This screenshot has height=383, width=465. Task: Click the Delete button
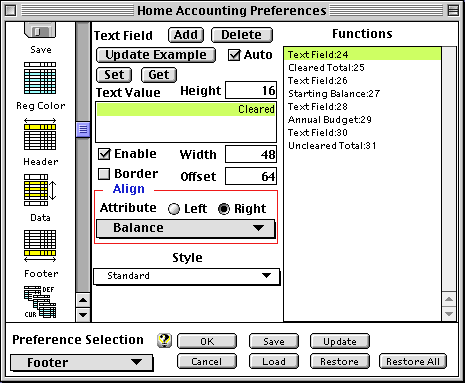coord(242,35)
